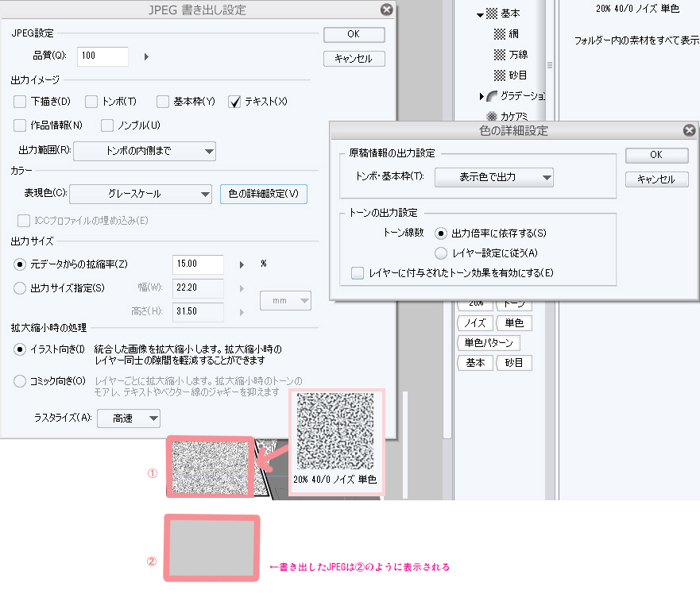Image resolution: width=700 pixels, height=594 pixels.
Task: Select the グラデーション folder icon
Action: (492, 96)
